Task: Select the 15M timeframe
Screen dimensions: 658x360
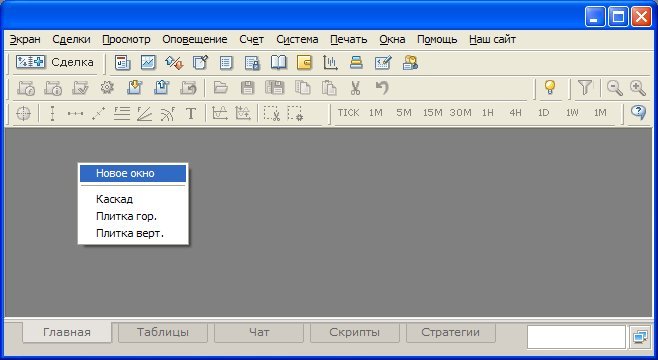Action: 432,112
